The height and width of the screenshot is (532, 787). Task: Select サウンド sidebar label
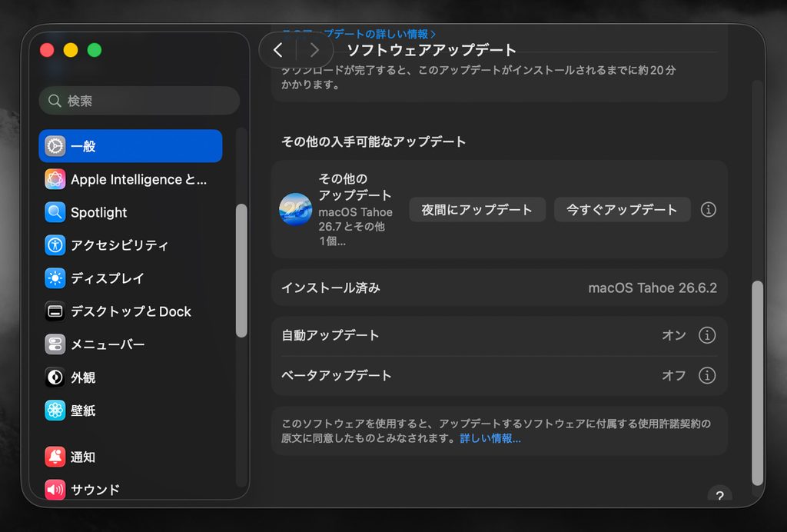click(95, 490)
